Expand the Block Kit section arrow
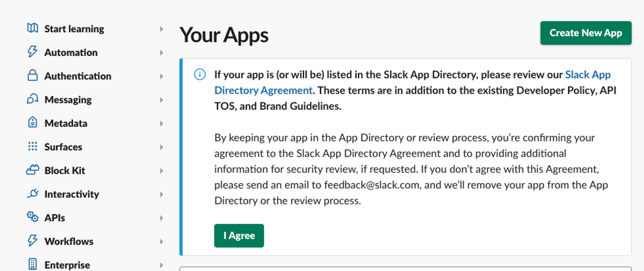The width and height of the screenshot is (644, 271). [x=161, y=171]
